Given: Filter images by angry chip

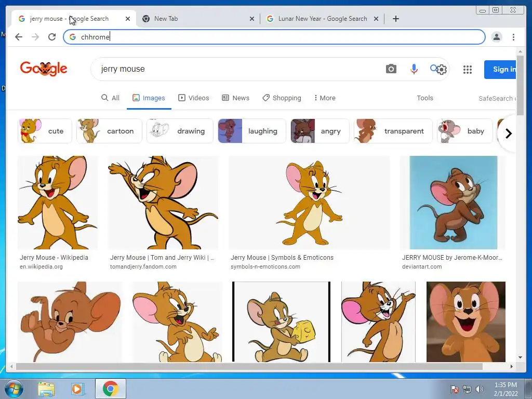Looking at the screenshot, I should point(320,131).
